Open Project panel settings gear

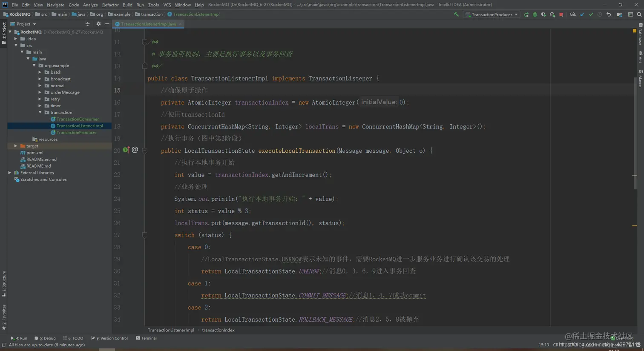[98, 24]
